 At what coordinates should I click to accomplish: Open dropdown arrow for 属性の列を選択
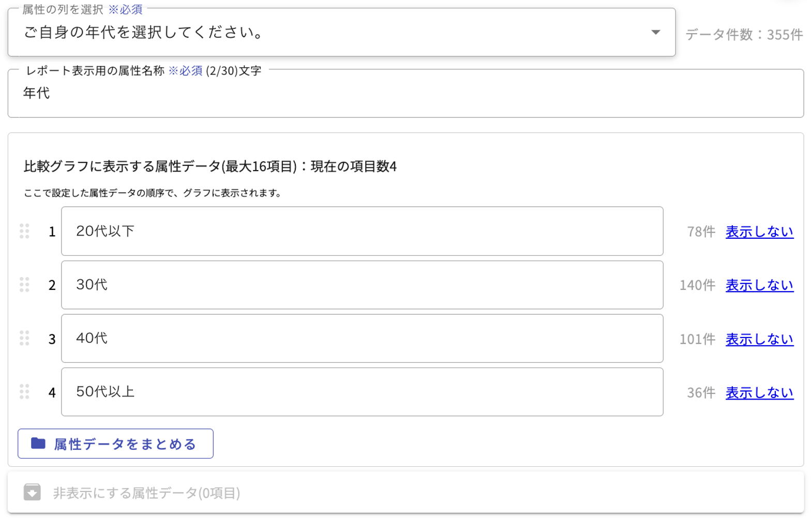(655, 33)
